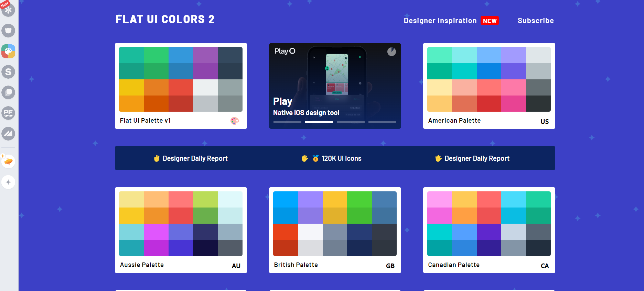Open the Aussie Palette card title

[x=142, y=265]
